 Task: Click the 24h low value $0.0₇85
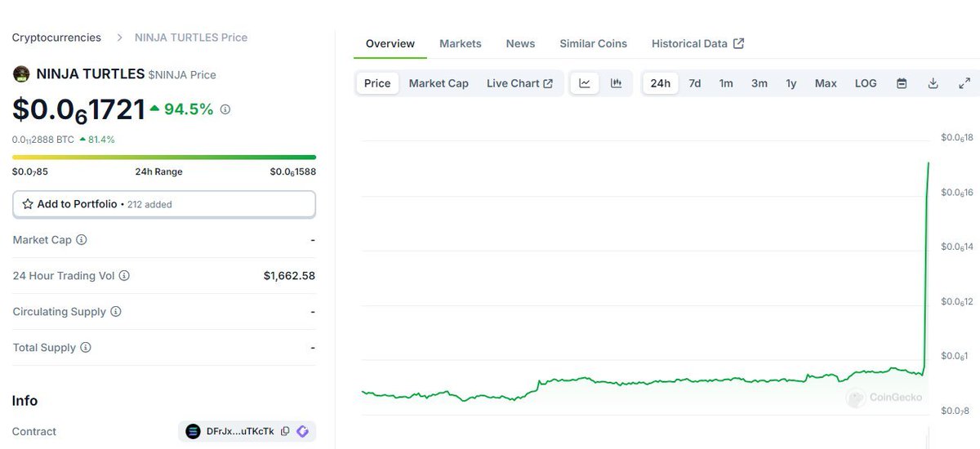[x=30, y=171]
